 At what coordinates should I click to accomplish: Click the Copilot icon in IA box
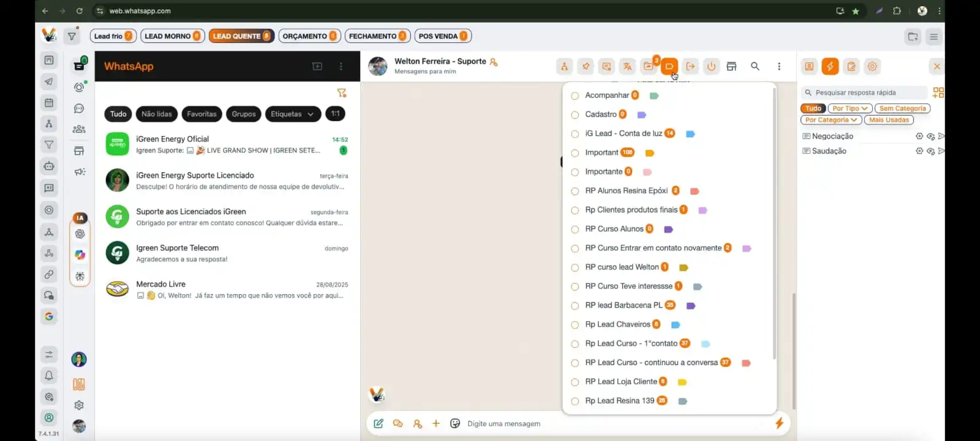click(80, 255)
